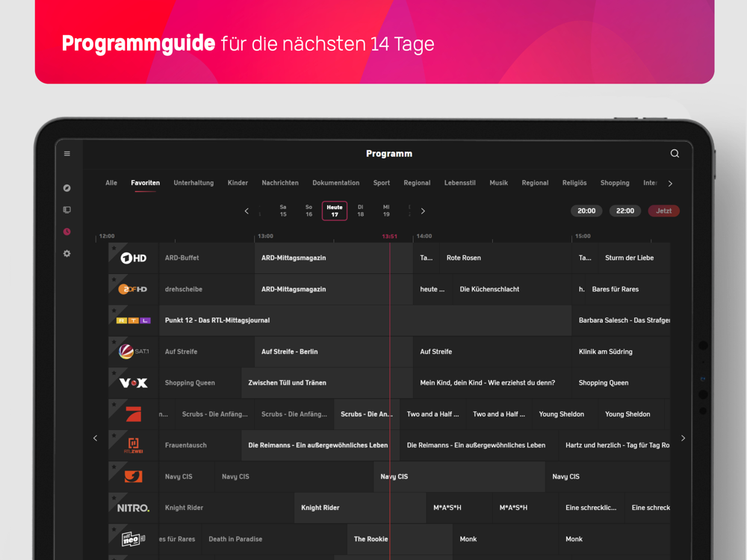This screenshot has height=560, width=747.
Task: Select Di 18 in date picker
Action: point(361,211)
